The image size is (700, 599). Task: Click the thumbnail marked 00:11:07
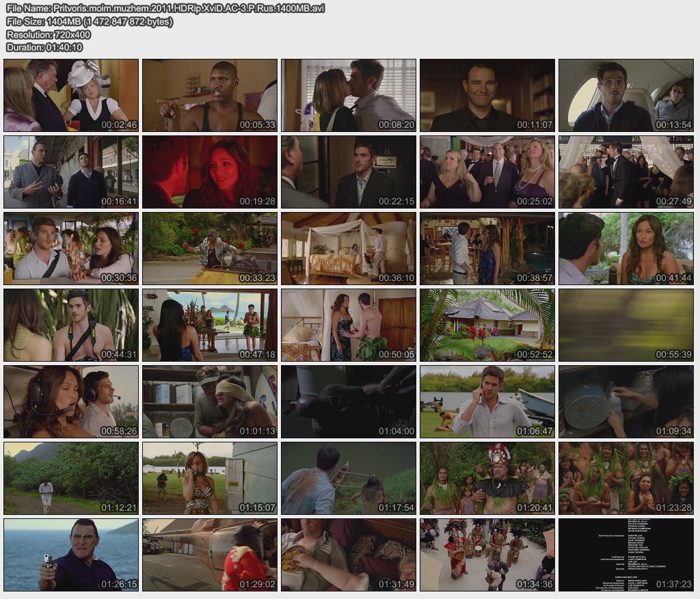coord(487,96)
